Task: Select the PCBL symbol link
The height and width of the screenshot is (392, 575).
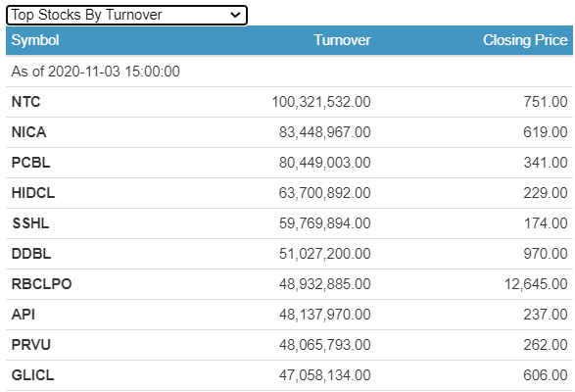Action: (x=30, y=163)
